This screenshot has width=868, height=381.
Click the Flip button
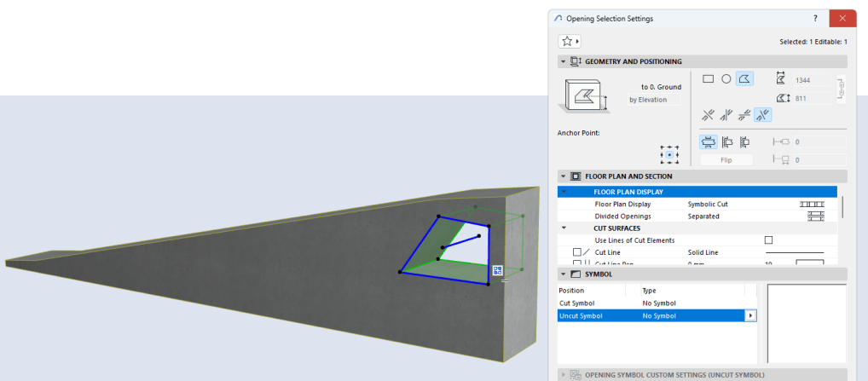click(726, 160)
